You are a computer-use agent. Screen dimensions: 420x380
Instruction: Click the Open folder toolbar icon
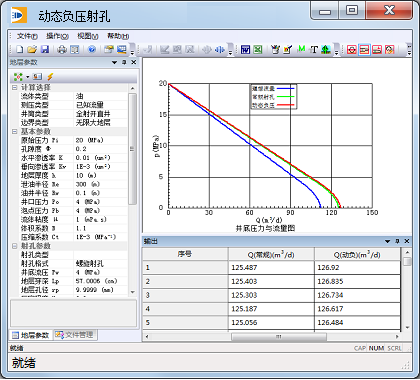(32, 50)
